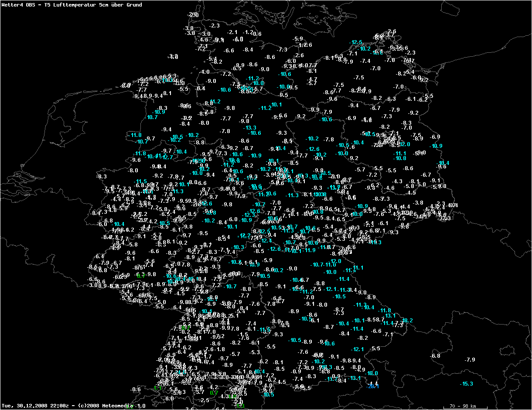Screen dimensions: 532x410
Task: Click the cyan -13.3 temperature value
Action: [x=249, y=128]
